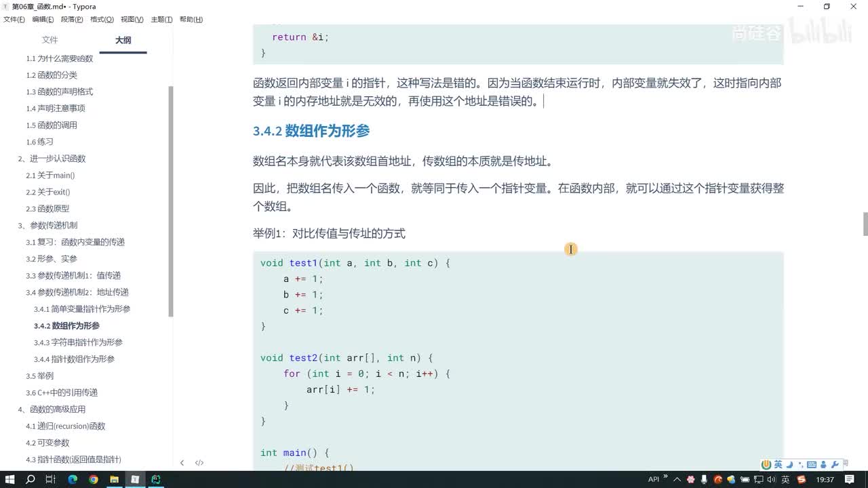Select outline item 3.4.2 数组作为形参
Viewport: 868px width, 488px height.
click(x=66, y=326)
